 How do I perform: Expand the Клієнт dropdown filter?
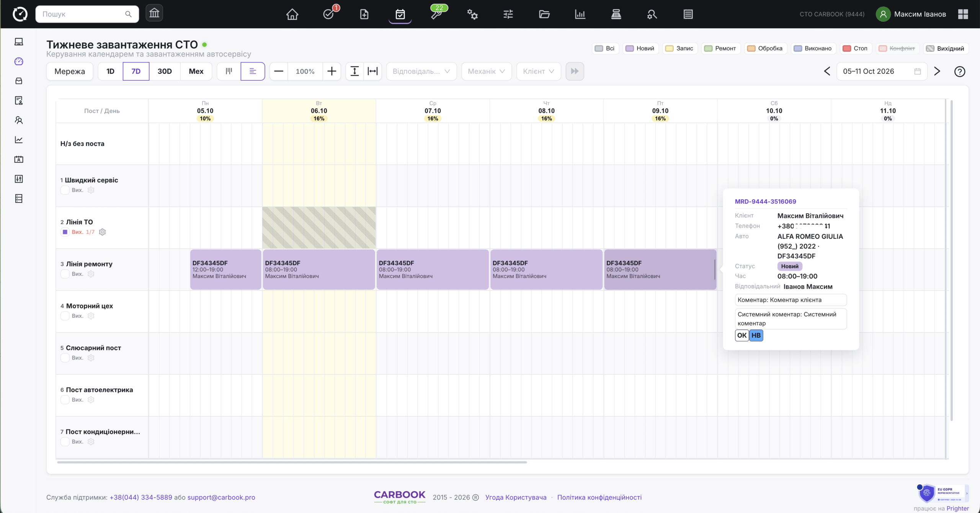pyautogui.click(x=538, y=71)
